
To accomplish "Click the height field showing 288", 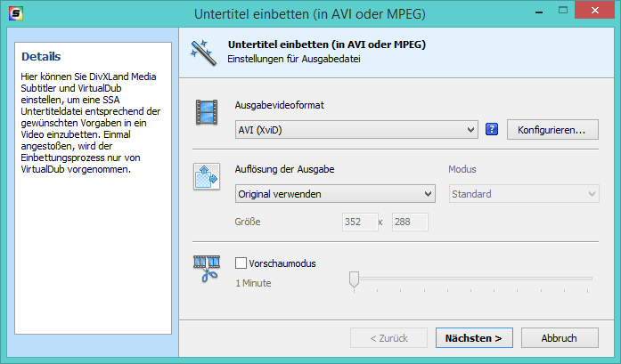I will [x=410, y=222].
